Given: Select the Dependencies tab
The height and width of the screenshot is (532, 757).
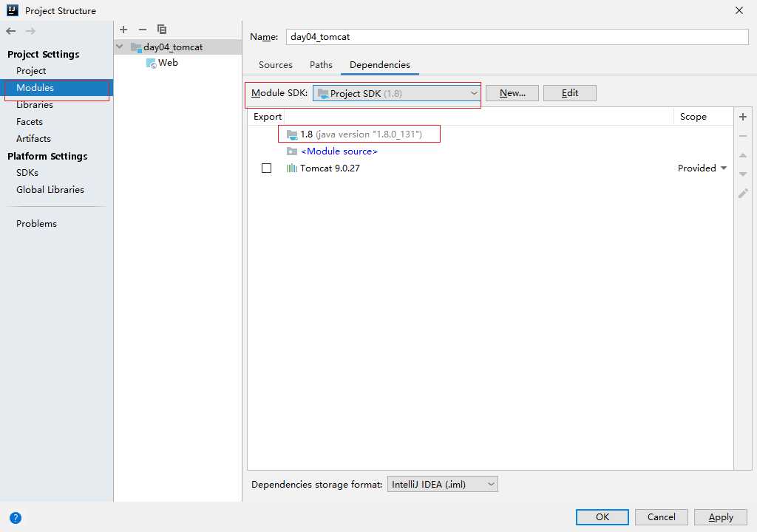Looking at the screenshot, I should pos(379,65).
